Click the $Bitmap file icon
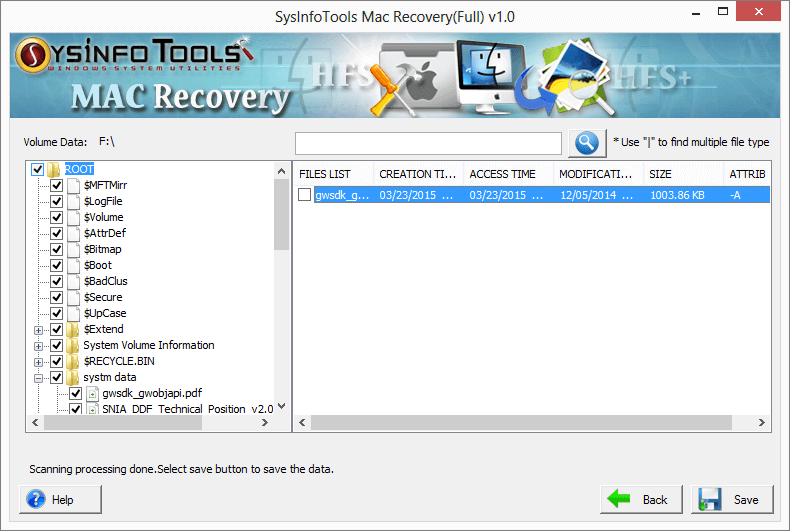 [74, 249]
